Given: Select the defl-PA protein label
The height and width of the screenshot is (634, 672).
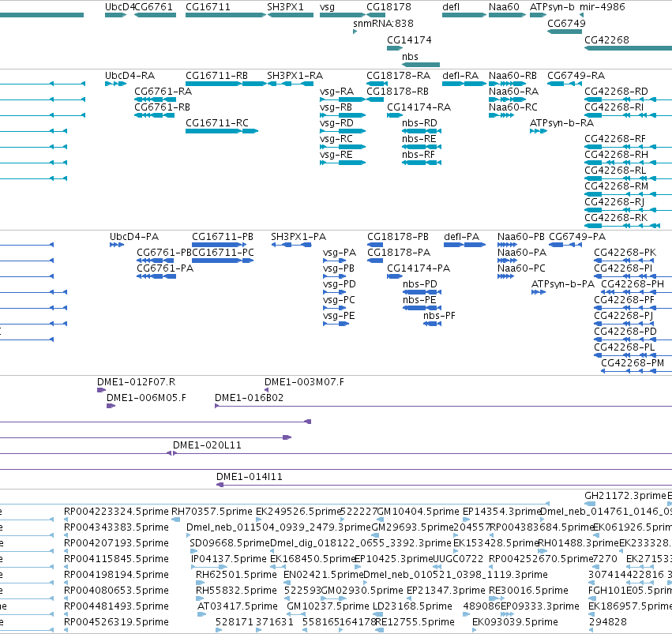Looking at the screenshot, I should 462,237.
